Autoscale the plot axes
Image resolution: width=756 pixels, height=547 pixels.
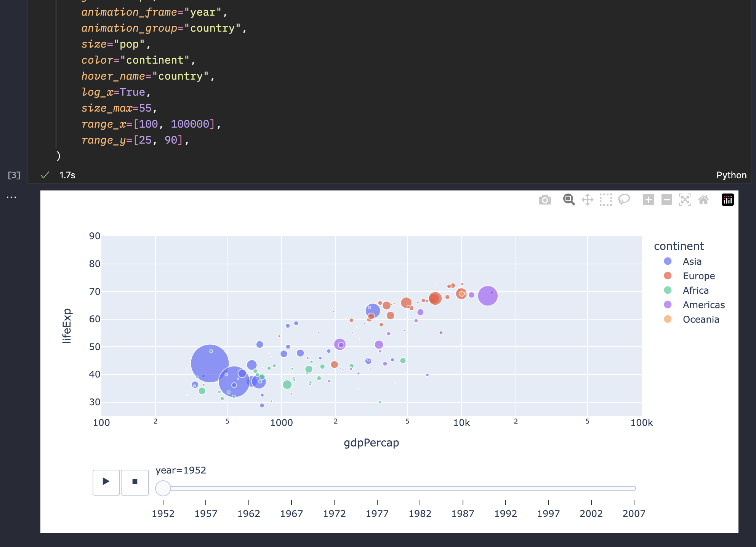(x=685, y=200)
